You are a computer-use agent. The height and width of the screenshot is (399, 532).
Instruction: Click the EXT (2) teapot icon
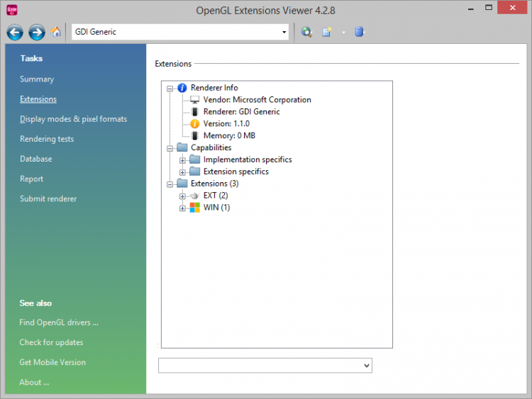click(194, 196)
